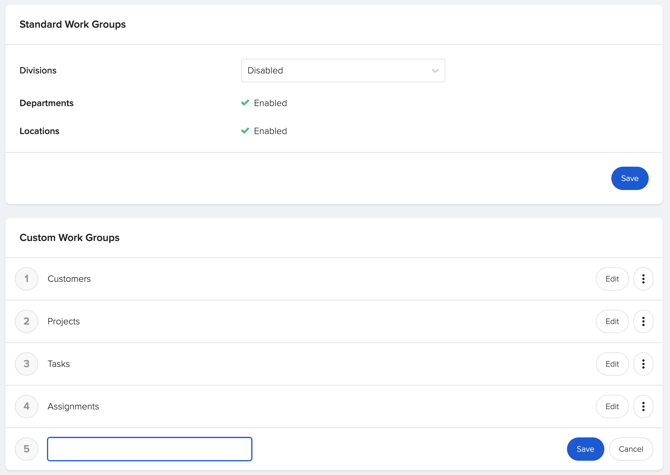This screenshot has width=670, height=475.
Task: Edit the Customers work group
Action: 612,279
